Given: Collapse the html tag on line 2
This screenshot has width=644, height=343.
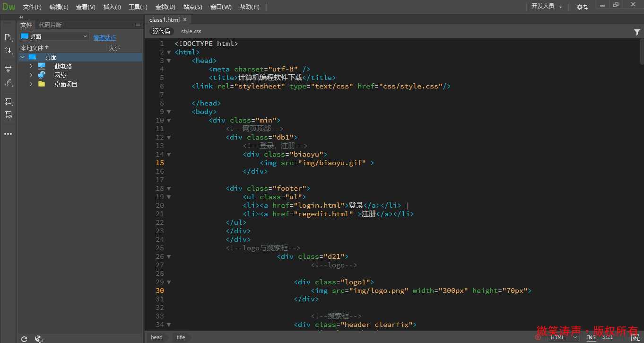Looking at the screenshot, I should click(x=169, y=52).
